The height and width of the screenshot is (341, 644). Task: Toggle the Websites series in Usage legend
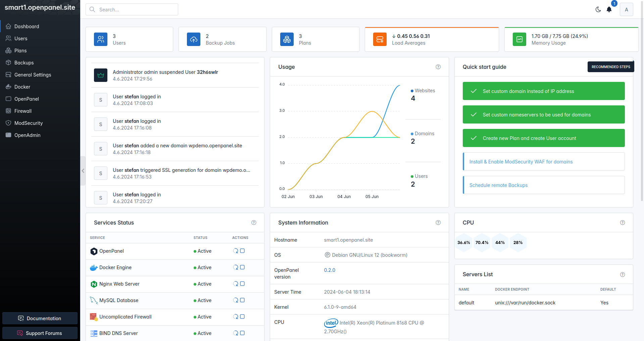click(x=423, y=91)
